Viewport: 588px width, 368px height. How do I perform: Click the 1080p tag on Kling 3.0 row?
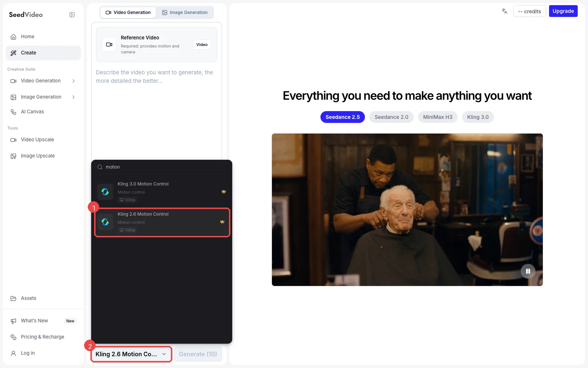click(128, 200)
